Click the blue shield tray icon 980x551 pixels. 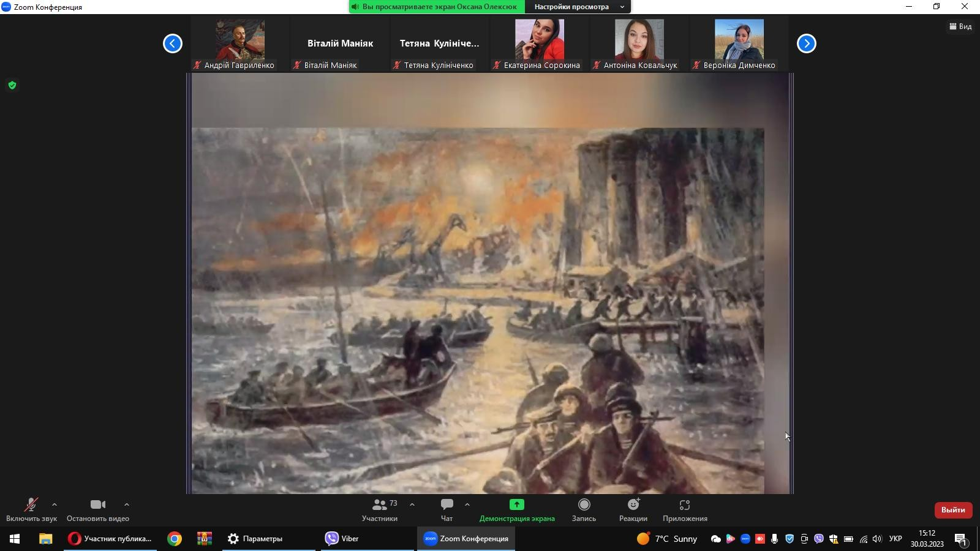790,539
